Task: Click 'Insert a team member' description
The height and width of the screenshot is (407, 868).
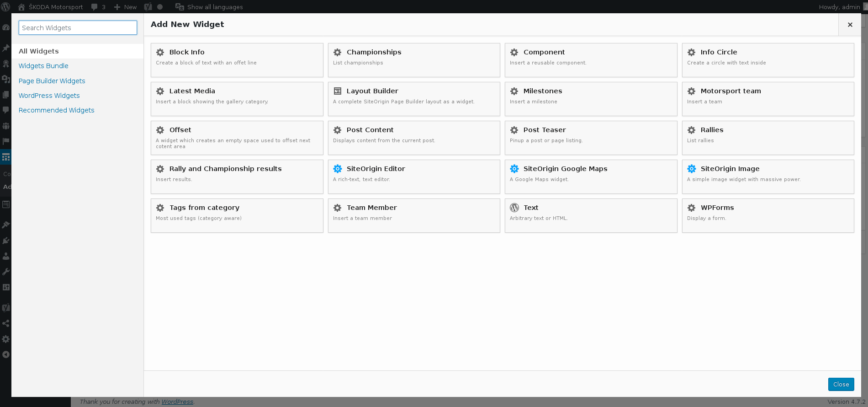Action: [362, 218]
